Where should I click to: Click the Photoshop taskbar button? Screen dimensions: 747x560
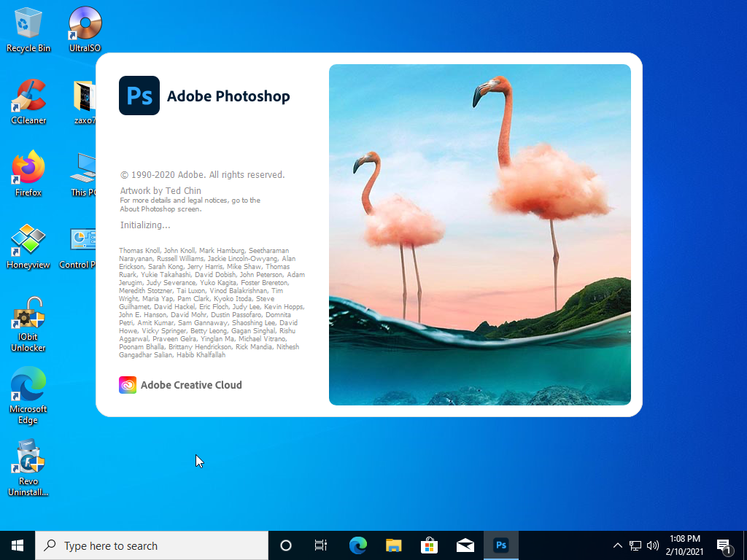tap(500, 545)
